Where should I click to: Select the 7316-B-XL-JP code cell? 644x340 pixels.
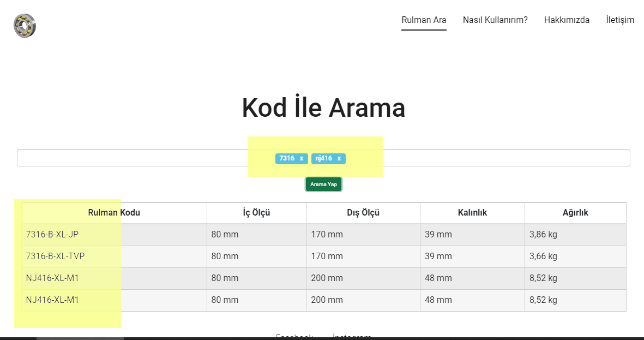(x=114, y=234)
